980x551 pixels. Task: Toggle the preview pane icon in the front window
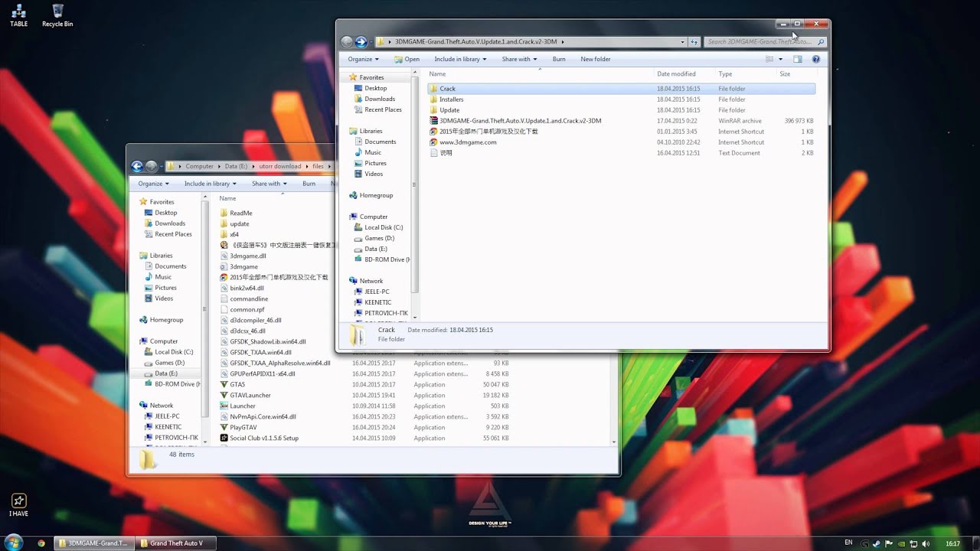tap(797, 59)
